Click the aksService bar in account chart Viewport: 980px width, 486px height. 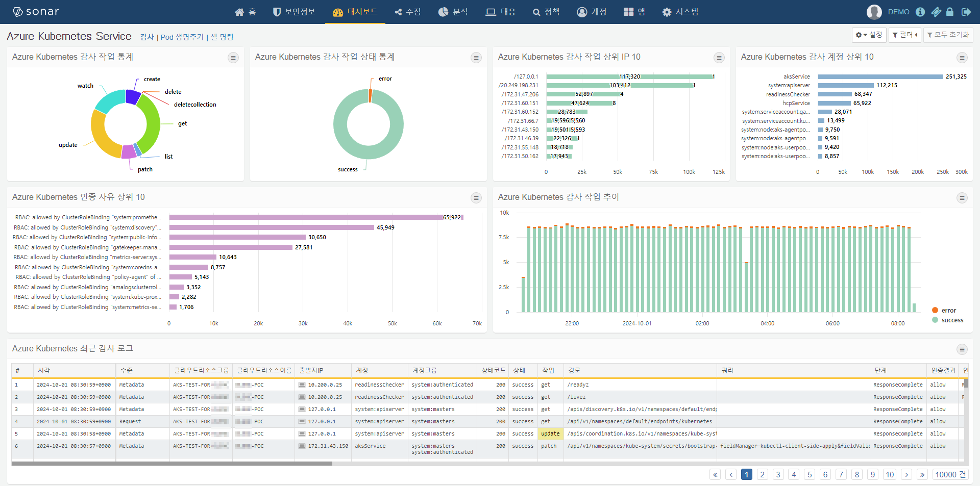[880, 76]
